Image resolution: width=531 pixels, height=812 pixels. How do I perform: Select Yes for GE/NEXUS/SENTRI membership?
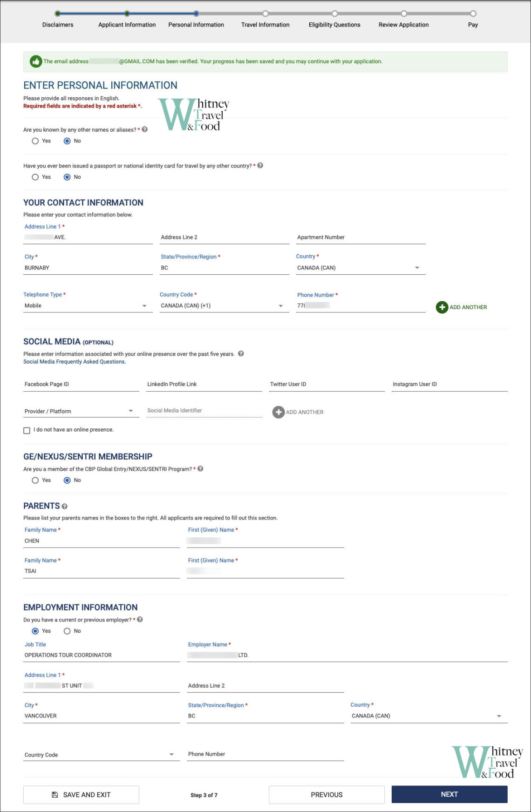click(x=35, y=480)
